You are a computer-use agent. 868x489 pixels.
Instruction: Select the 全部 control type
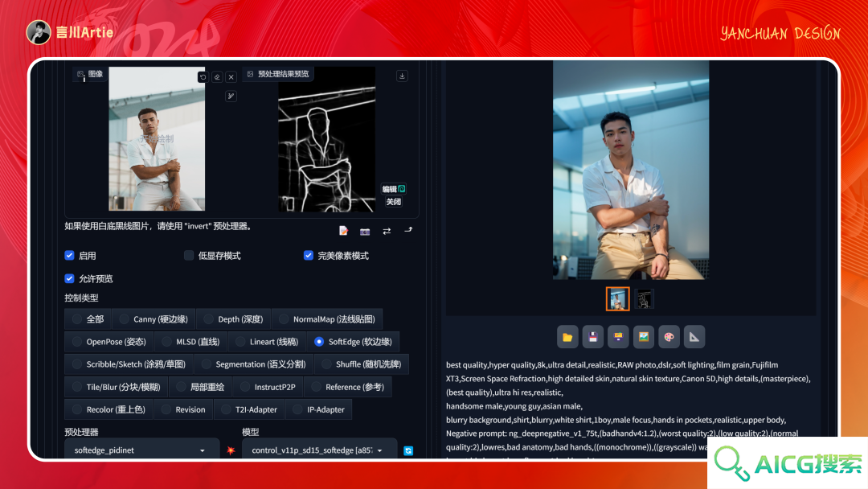pyautogui.click(x=88, y=319)
